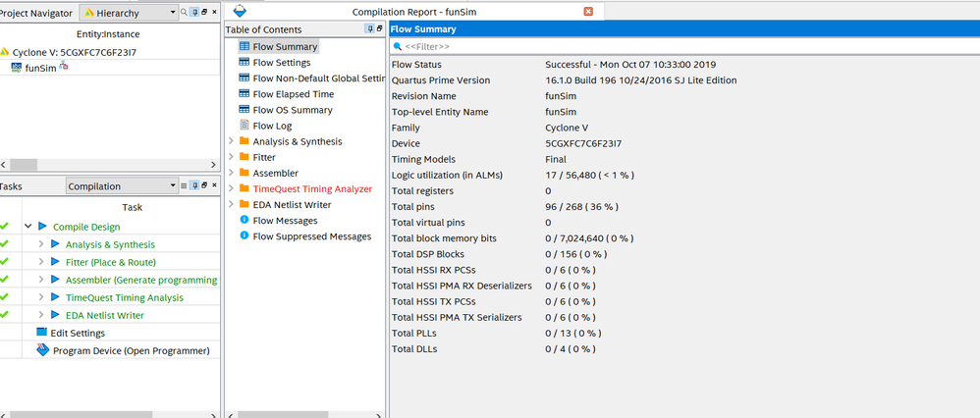Click the Compile Design task label
Image resolution: width=980 pixels, height=418 pixels.
point(86,227)
